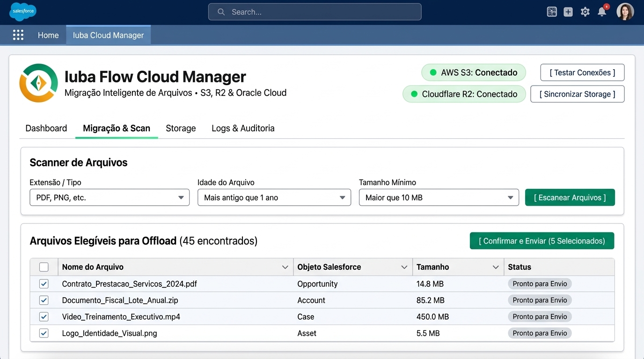Uncheck Contrato_Prestacao_Servicos_2024.pdf row checkbox
Image resolution: width=644 pixels, height=359 pixels.
(x=44, y=284)
